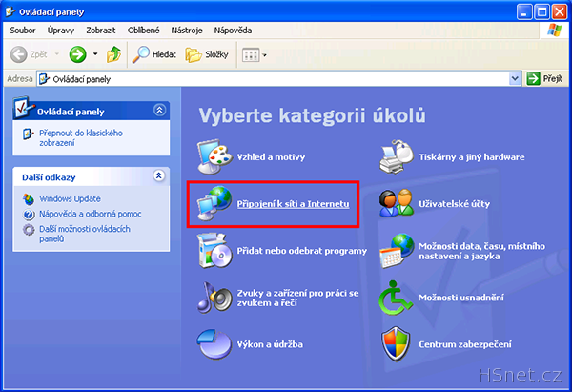Open the Uživatelské účty text link
Viewport: 572px width, 392px height.
[x=454, y=204]
